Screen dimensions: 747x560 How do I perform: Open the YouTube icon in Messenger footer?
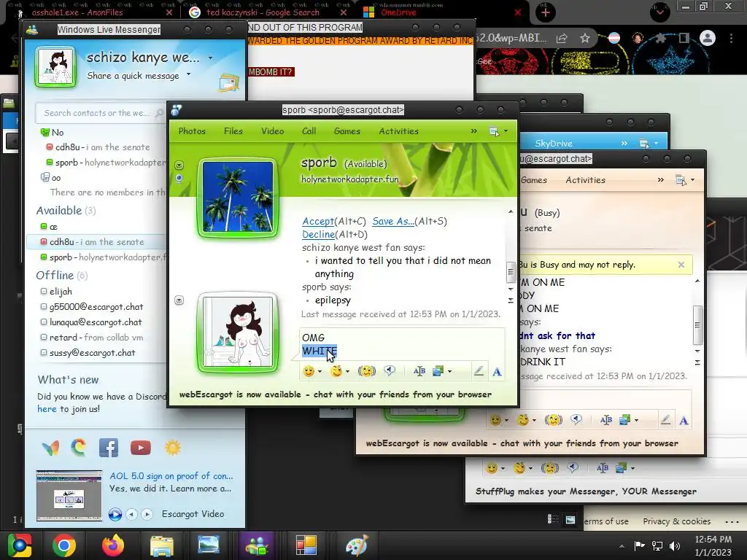pos(141,448)
